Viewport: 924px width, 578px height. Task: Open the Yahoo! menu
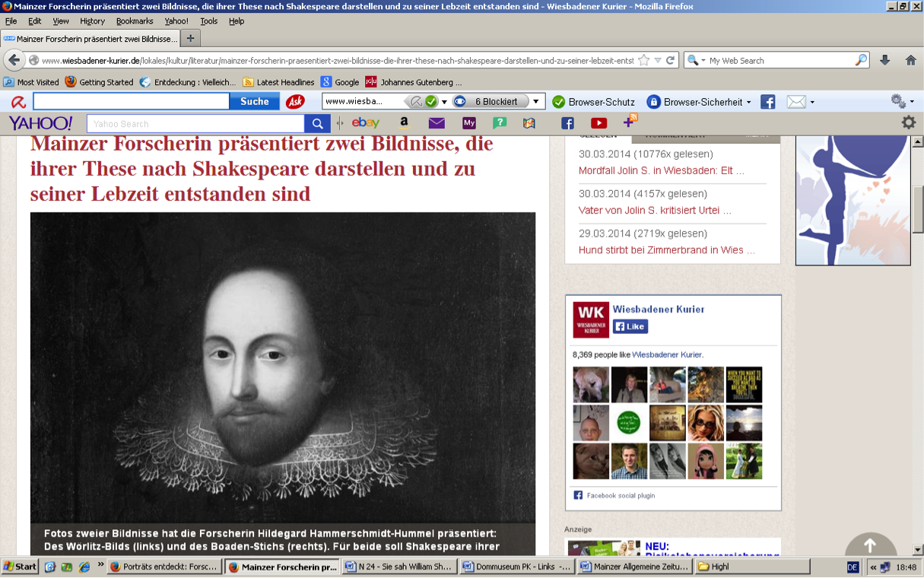176,21
